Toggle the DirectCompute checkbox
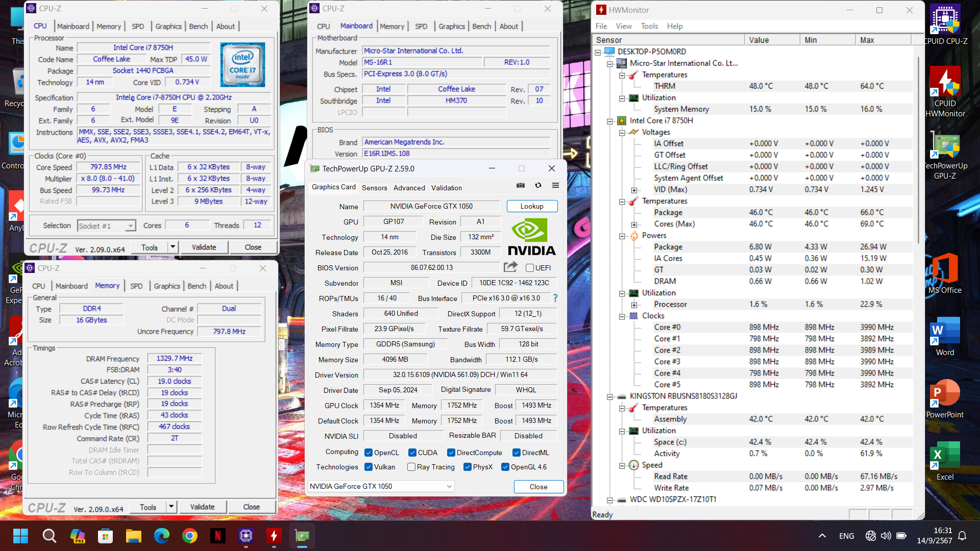The width and height of the screenshot is (980, 551). click(x=451, y=453)
